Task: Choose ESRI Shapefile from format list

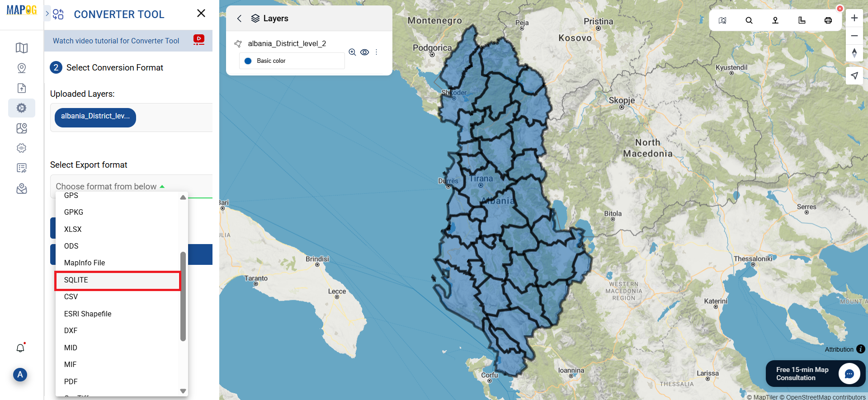Action: point(88,314)
